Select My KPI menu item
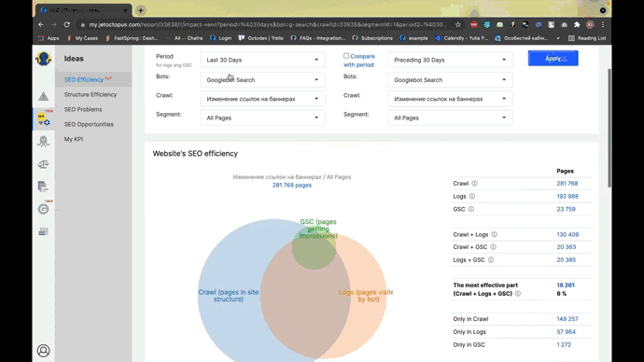 point(74,139)
